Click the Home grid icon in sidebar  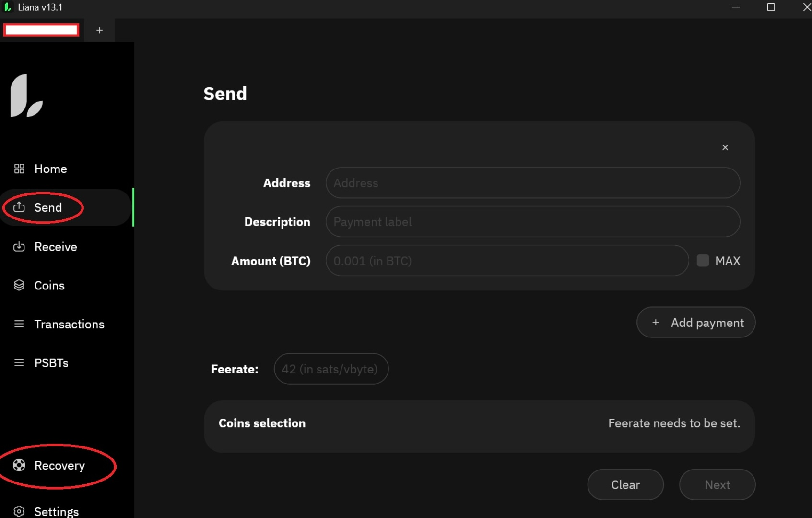click(x=19, y=169)
